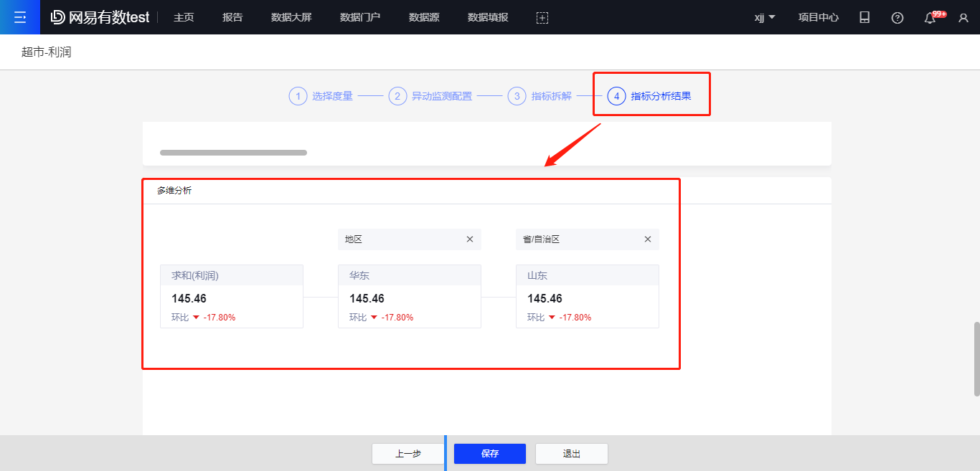Open the 报告 menu item
Image resolution: width=980 pixels, height=471 pixels.
pos(232,18)
